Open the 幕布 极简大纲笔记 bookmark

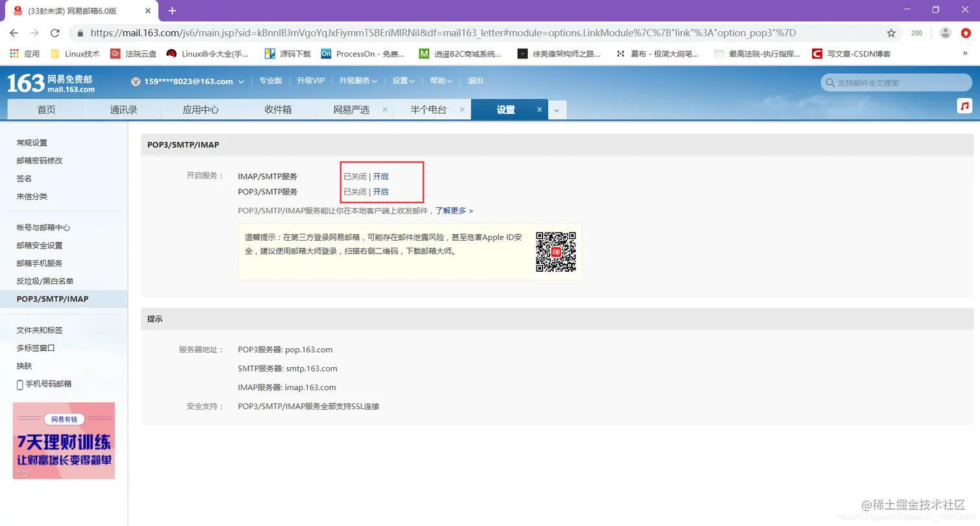657,54
